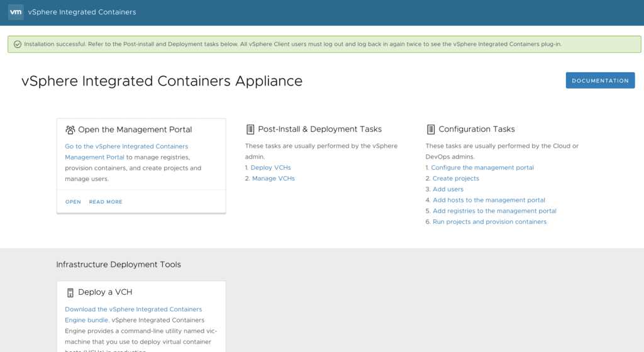Click the users icon beside Management Portal
Image resolution: width=644 pixels, height=352 pixels.
[70, 129]
